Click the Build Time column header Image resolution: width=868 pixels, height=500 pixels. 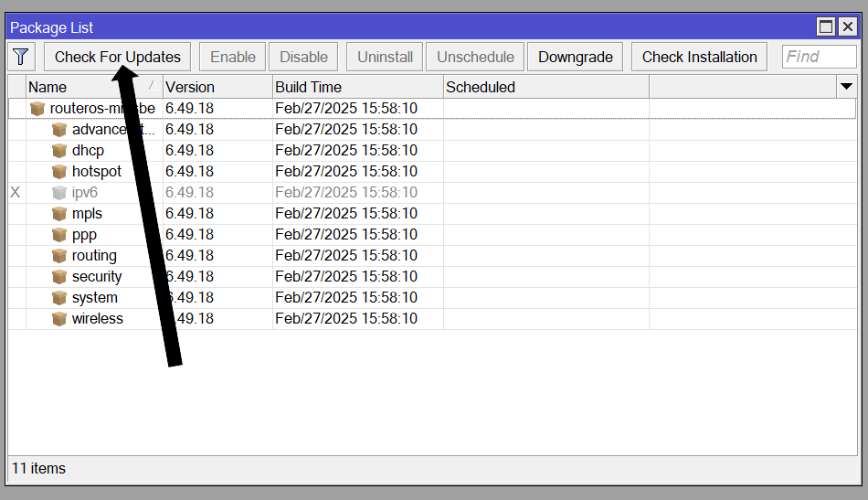[356, 87]
